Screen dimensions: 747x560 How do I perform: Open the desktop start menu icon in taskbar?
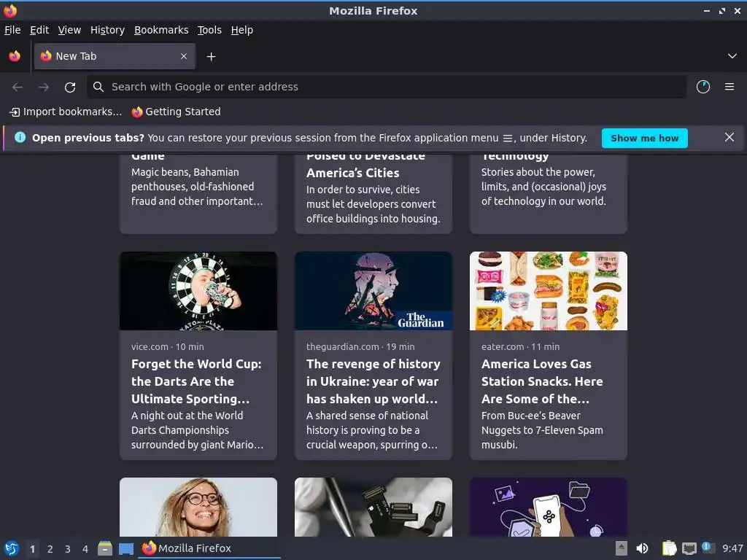[x=12, y=548]
